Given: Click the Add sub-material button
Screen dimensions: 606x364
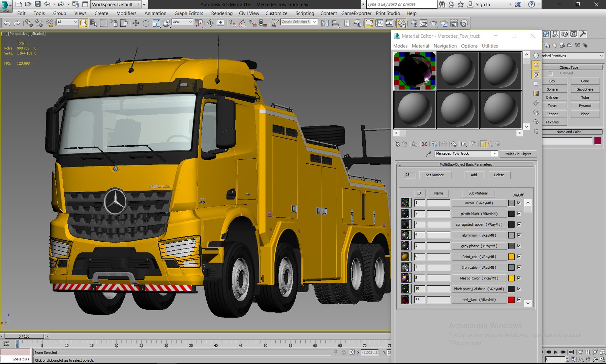Looking at the screenshot, I should tap(474, 175).
